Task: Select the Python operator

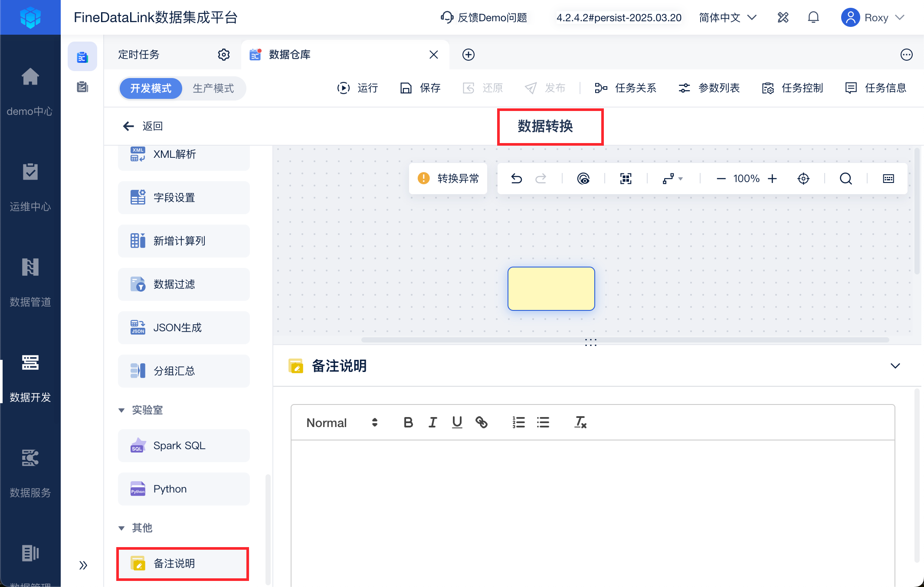Action: coord(184,489)
